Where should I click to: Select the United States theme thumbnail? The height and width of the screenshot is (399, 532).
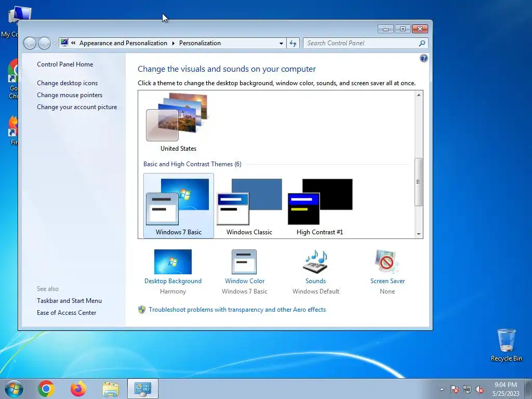click(177, 117)
